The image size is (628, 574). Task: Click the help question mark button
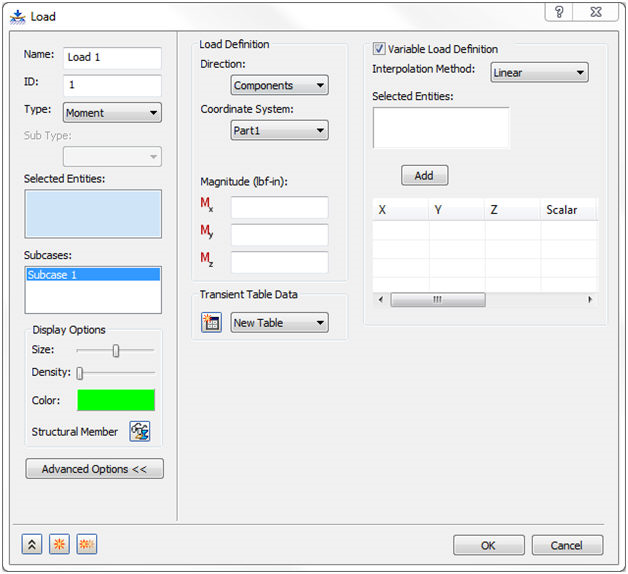pyautogui.click(x=559, y=12)
